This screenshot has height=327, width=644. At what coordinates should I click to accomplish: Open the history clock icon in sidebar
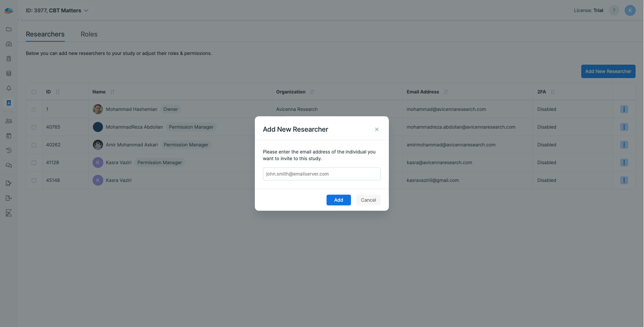[8, 150]
